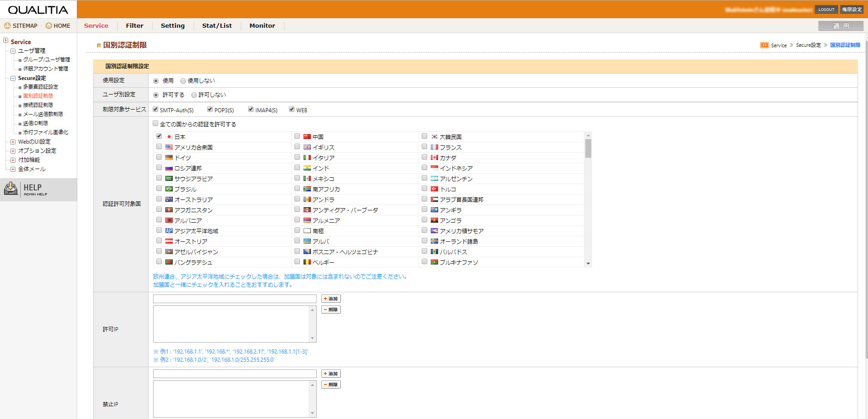Click the Japan flag icon

169,137
